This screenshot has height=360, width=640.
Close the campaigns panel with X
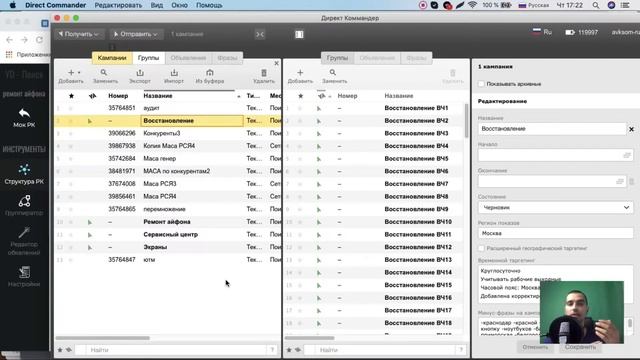276,63
